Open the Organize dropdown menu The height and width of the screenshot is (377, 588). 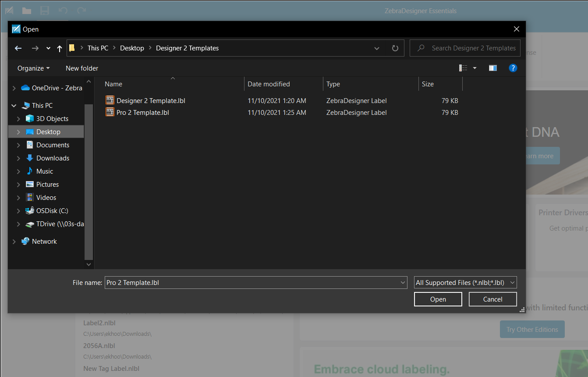coord(33,68)
